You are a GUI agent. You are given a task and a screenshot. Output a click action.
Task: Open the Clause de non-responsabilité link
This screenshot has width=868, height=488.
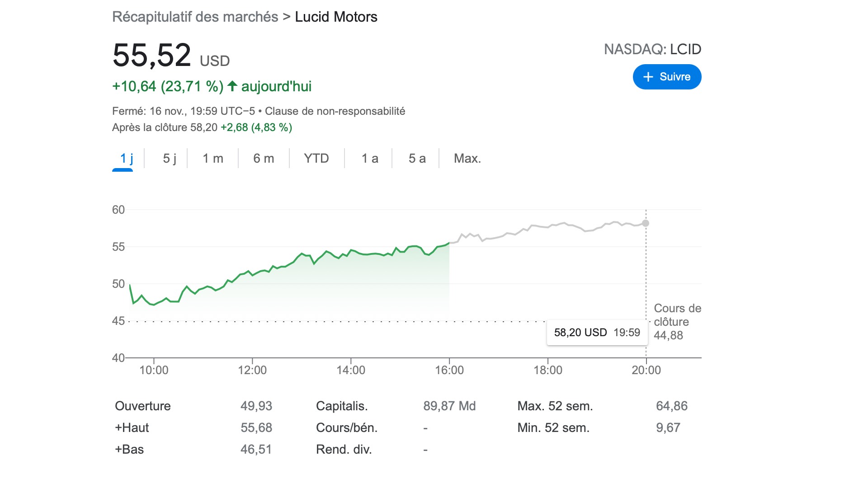335,111
